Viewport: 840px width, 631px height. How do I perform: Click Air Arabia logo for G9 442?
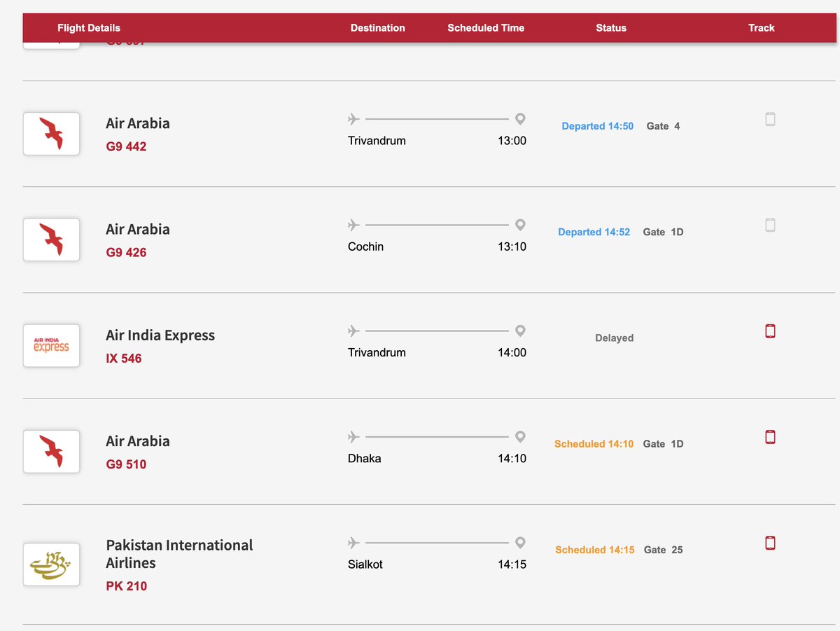(x=51, y=134)
